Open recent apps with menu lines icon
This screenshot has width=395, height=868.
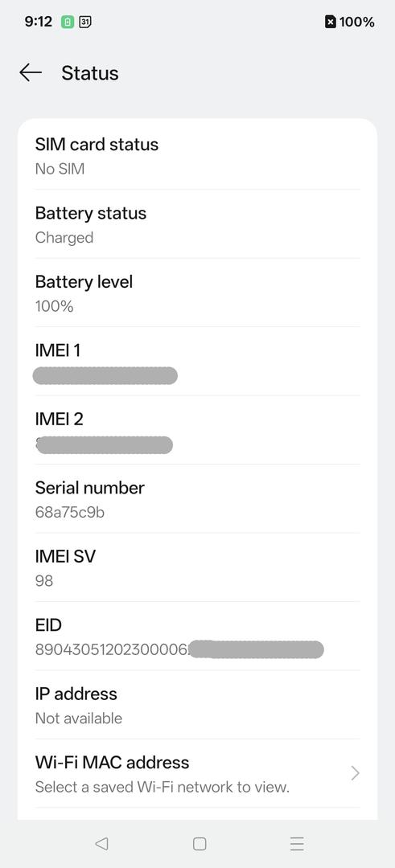point(297,843)
